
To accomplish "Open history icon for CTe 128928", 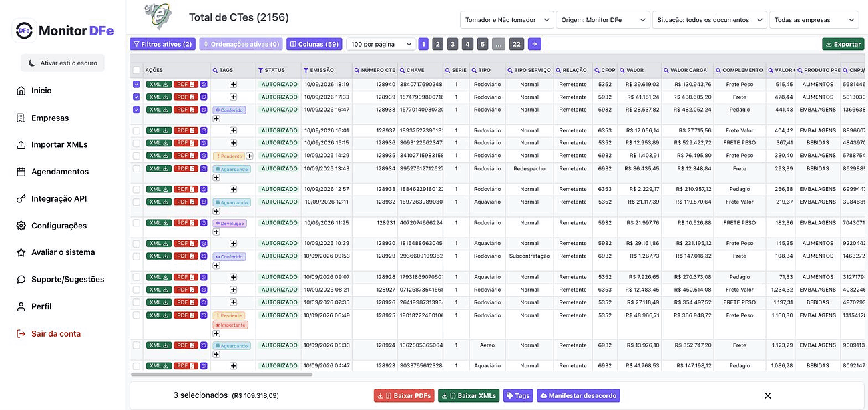I will coord(204,277).
